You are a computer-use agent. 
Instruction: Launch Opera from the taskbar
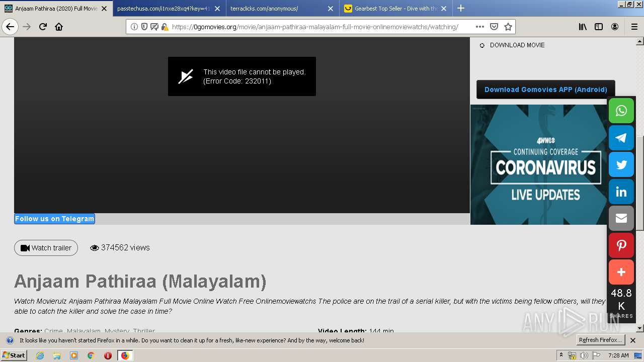click(108, 355)
